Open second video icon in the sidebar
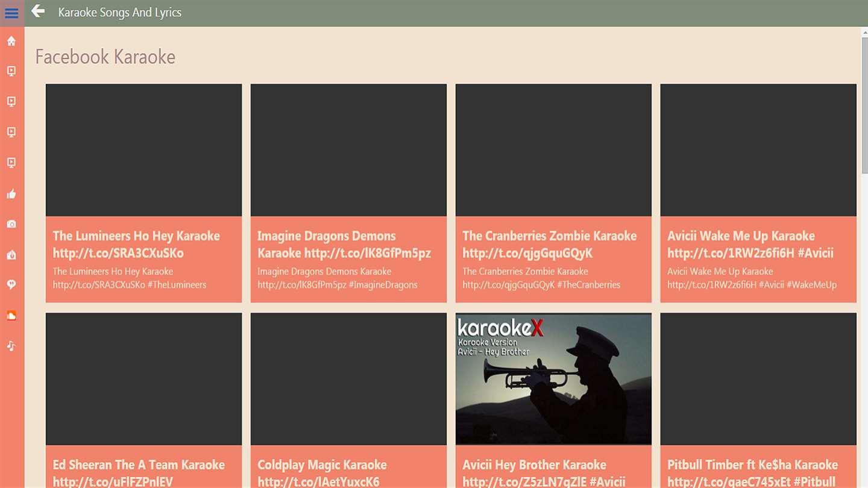This screenshot has height=488, width=868. coord(11,102)
